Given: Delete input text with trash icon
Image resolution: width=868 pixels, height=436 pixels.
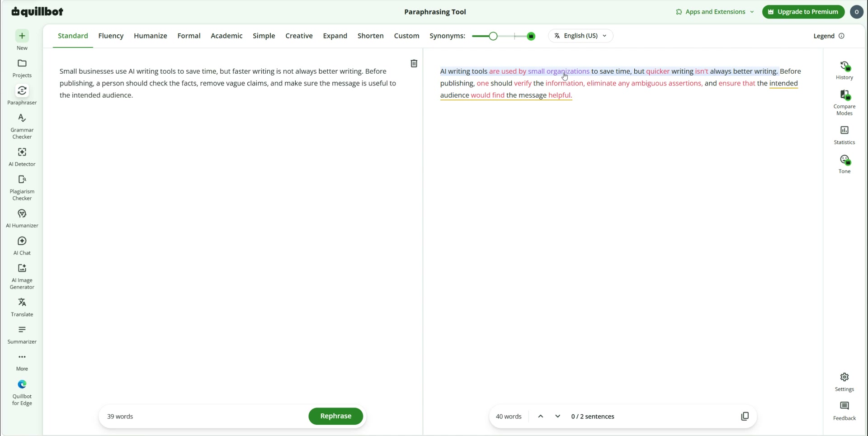Looking at the screenshot, I should pyautogui.click(x=414, y=64).
